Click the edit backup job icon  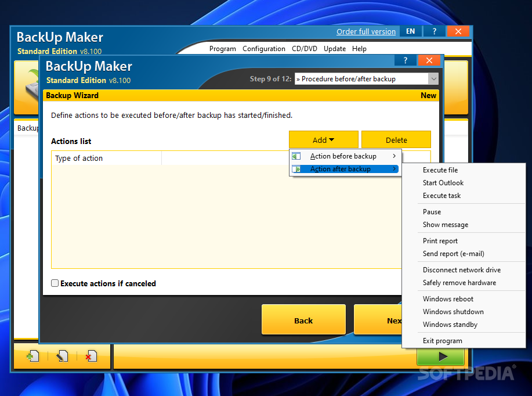[62, 357]
